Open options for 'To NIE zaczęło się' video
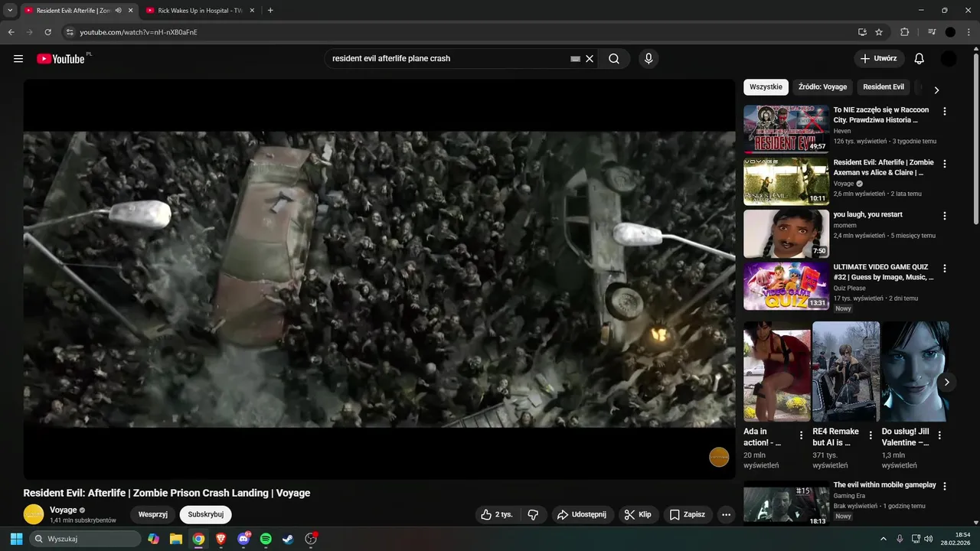The height and width of the screenshot is (551, 980). [x=944, y=111]
